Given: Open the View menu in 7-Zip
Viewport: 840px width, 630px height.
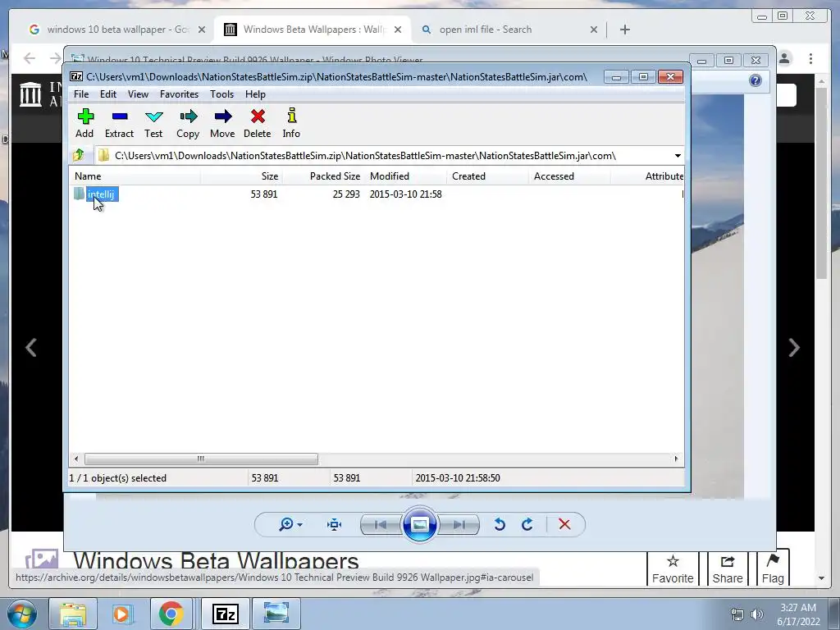Looking at the screenshot, I should (138, 94).
